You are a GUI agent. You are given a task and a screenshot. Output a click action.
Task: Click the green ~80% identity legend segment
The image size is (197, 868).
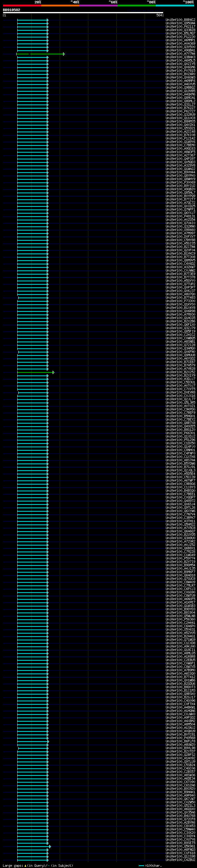click(137, 6)
